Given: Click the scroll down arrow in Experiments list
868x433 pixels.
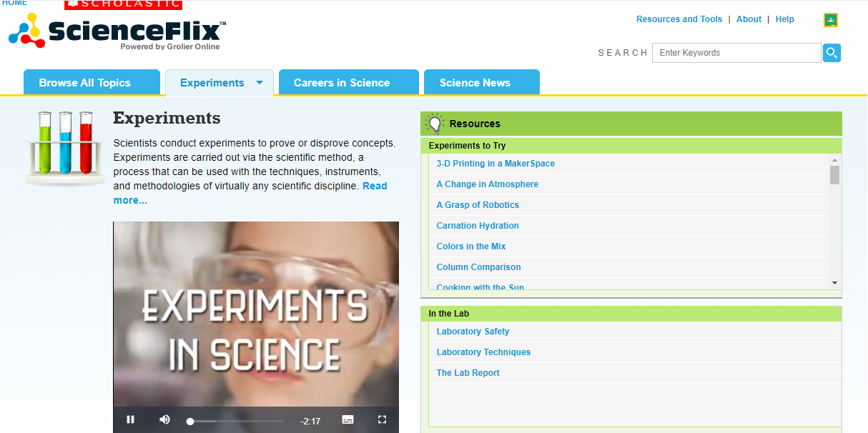Looking at the screenshot, I should [x=834, y=283].
